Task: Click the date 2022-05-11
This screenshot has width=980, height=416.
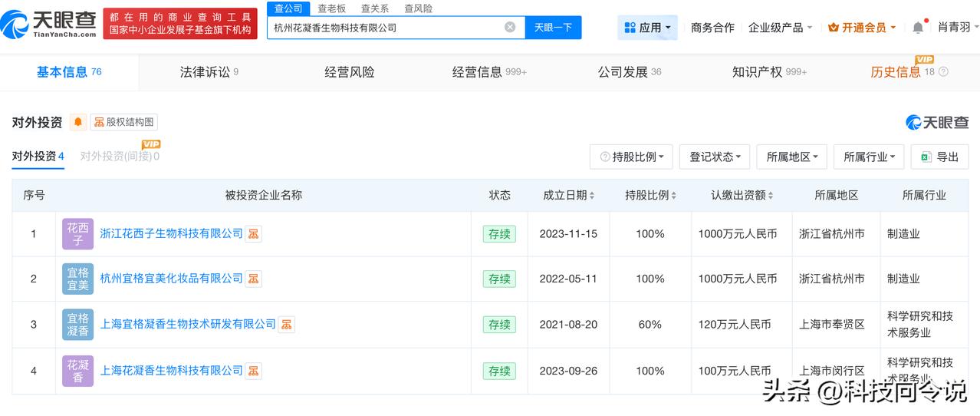Action: [x=568, y=279]
